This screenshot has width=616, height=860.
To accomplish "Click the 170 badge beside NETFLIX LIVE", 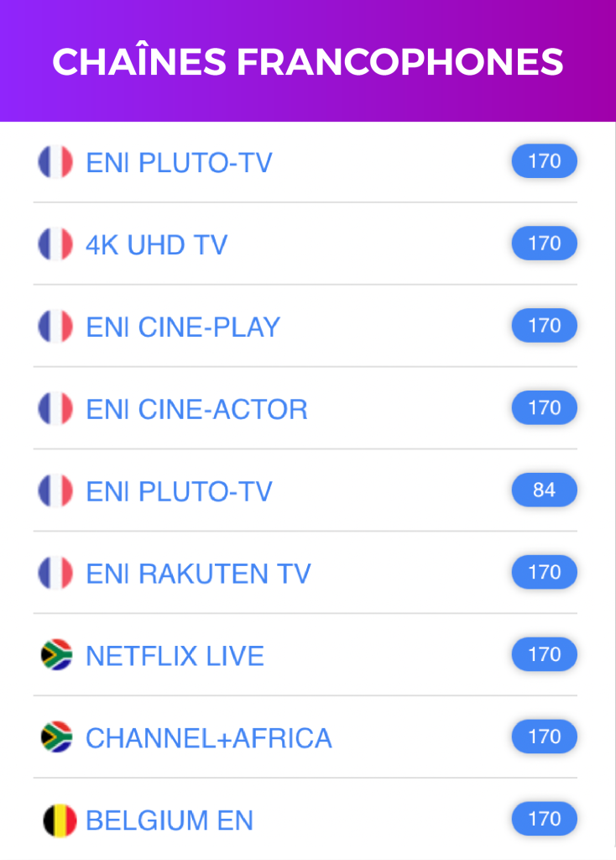I will (544, 655).
